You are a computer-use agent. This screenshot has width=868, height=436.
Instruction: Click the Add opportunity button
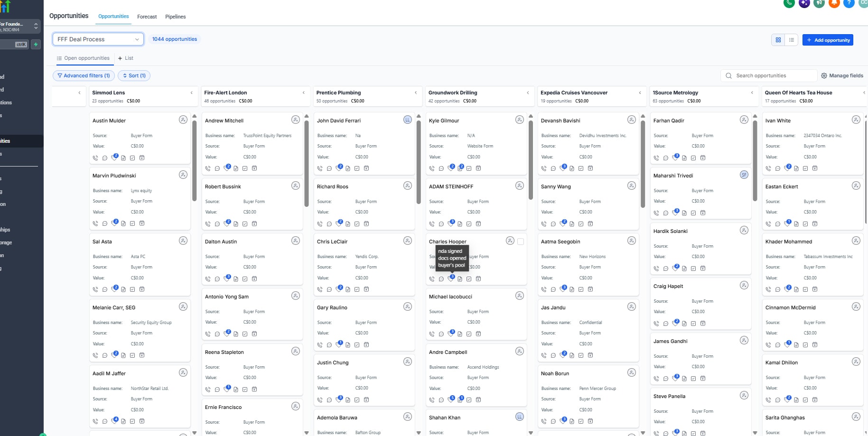[x=828, y=40]
